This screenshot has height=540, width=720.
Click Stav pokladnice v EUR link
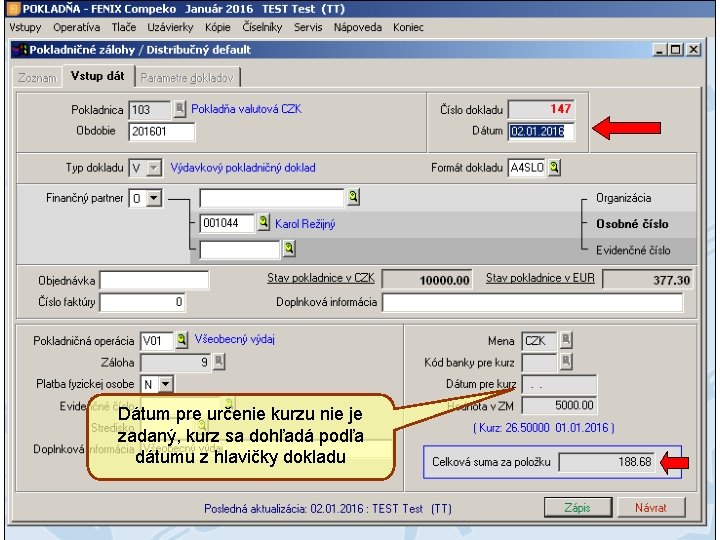tap(540, 278)
